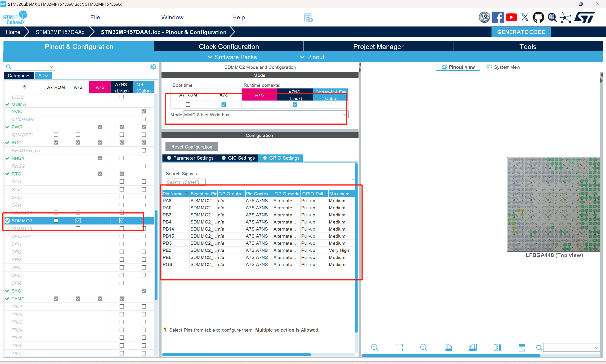606x364 pixels.
Task: Flip the pinout horizontally
Action: (x=497, y=347)
